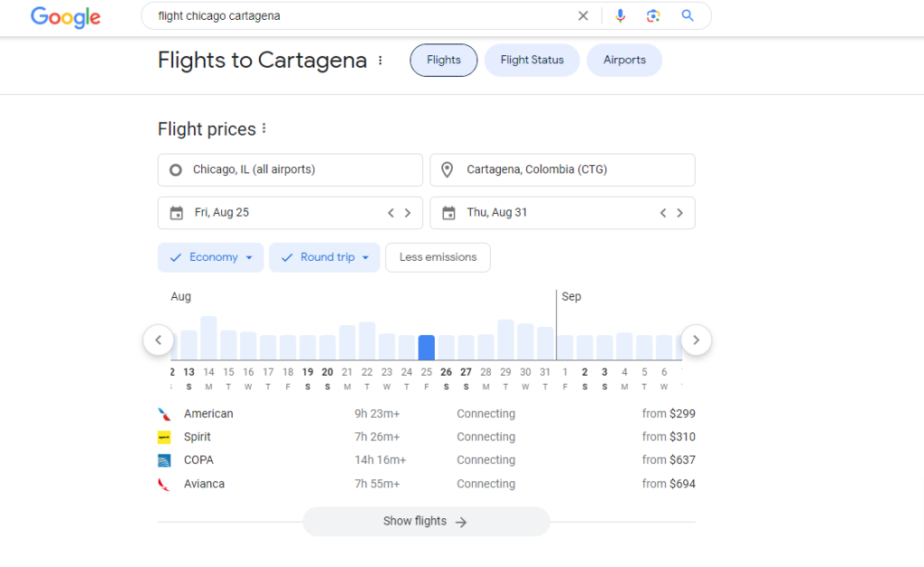Switch to the Flight Status tab
Image resolution: width=924 pixels, height=567 pixels.
click(x=531, y=60)
